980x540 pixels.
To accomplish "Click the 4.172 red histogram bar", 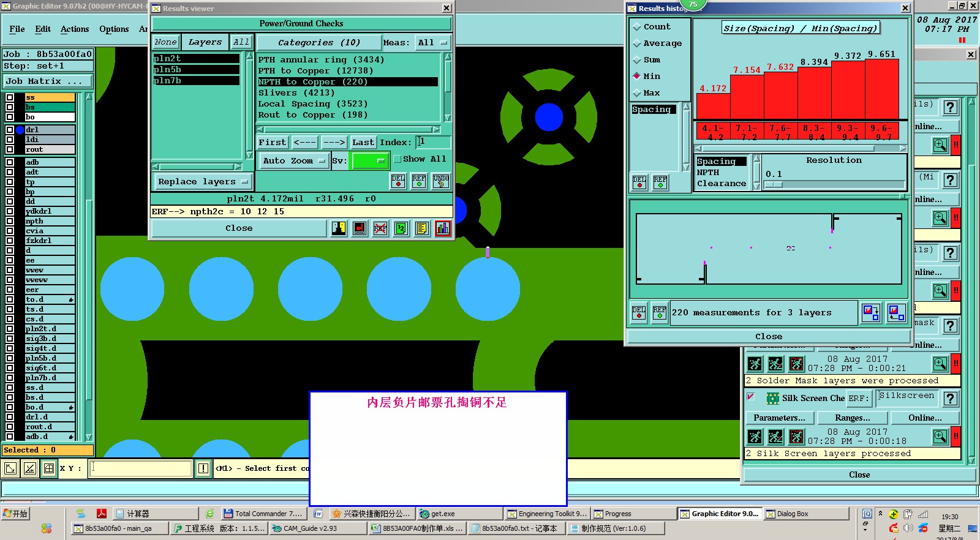I will point(713,106).
